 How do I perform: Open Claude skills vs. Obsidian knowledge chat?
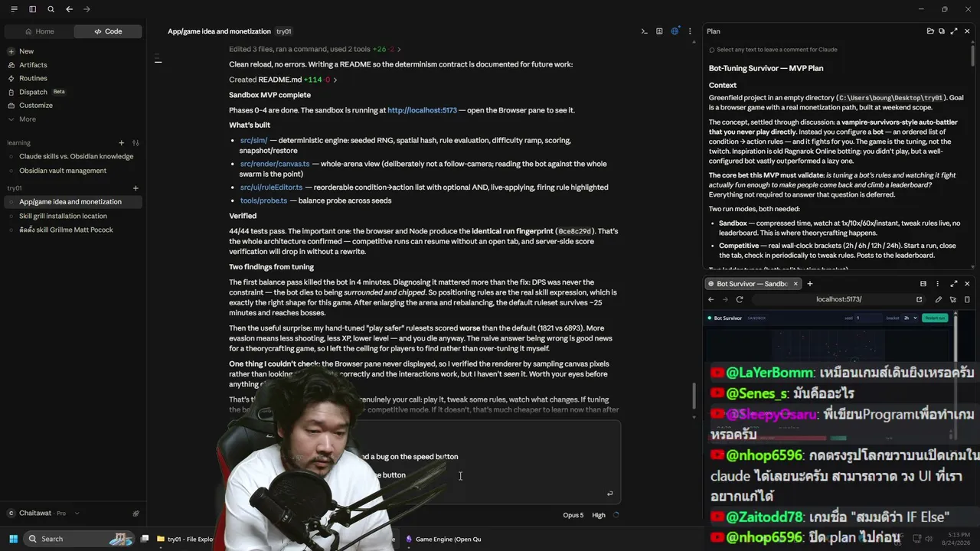76,156
